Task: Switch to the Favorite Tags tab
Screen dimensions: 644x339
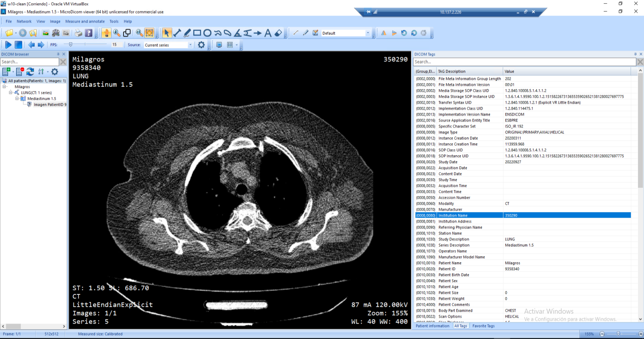Action: (x=483, y=326)
